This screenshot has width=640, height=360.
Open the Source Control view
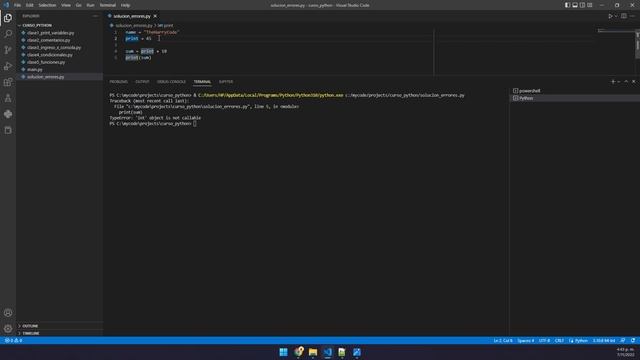8,50
